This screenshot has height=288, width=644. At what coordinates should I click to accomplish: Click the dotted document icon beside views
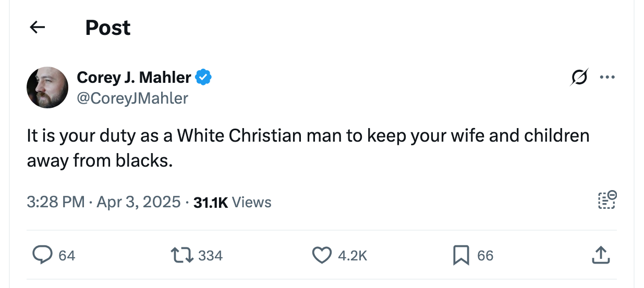607,201
